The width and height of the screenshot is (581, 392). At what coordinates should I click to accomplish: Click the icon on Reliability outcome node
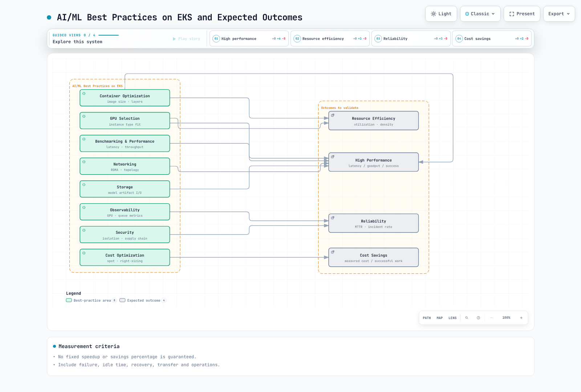(x=333, y=218)
